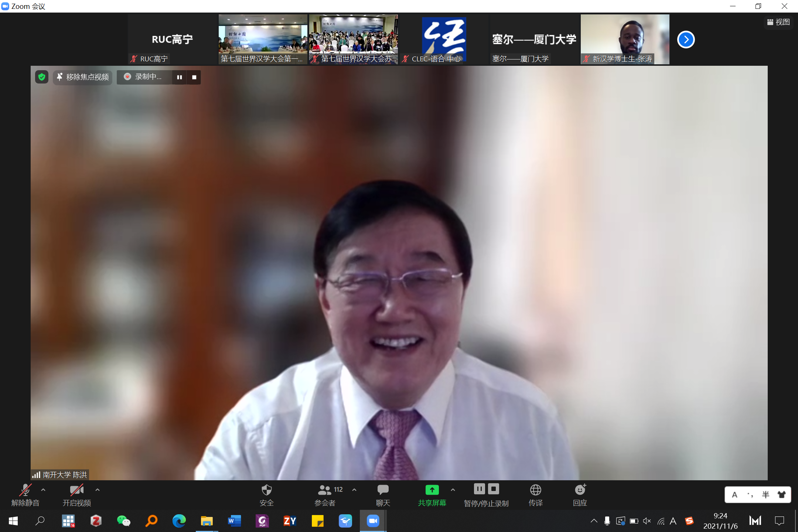Open Reactions smiley icon

[x=580, y=490]
